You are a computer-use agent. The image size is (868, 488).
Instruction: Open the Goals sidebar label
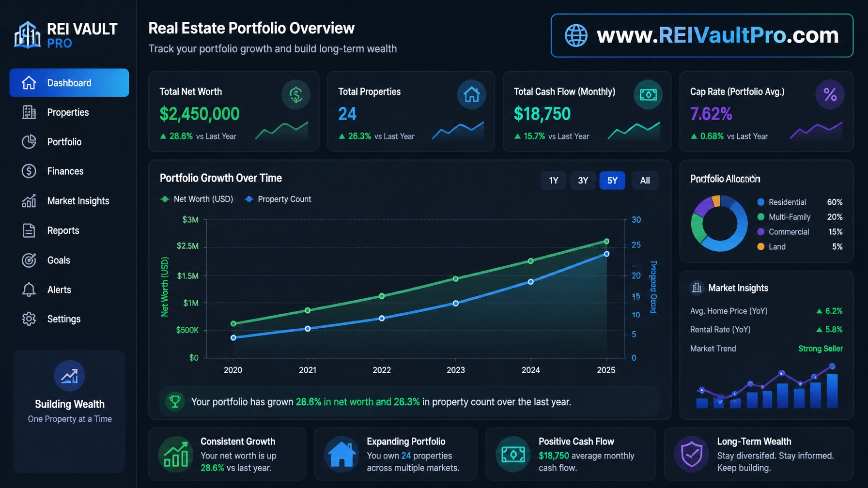(59, 260)
